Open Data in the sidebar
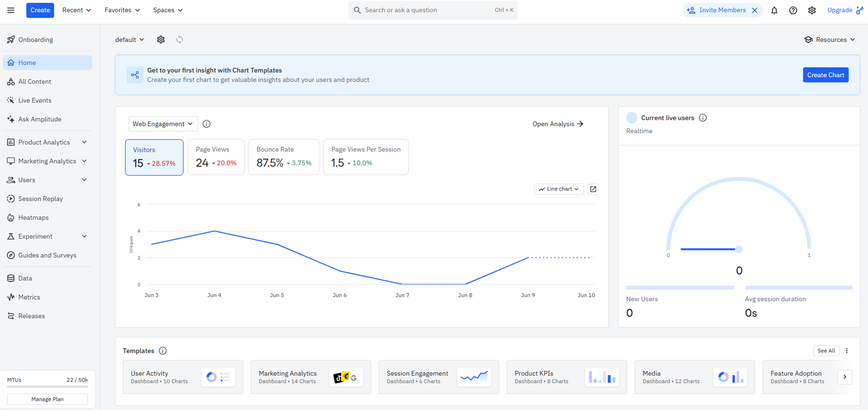This screenshot has width=868, height=410. click(48, 279)
